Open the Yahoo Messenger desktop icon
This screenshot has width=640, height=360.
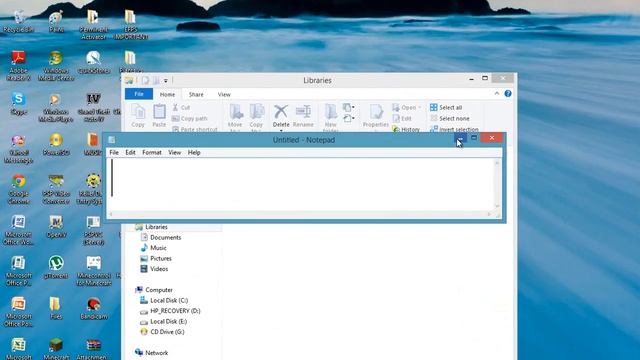18,148
